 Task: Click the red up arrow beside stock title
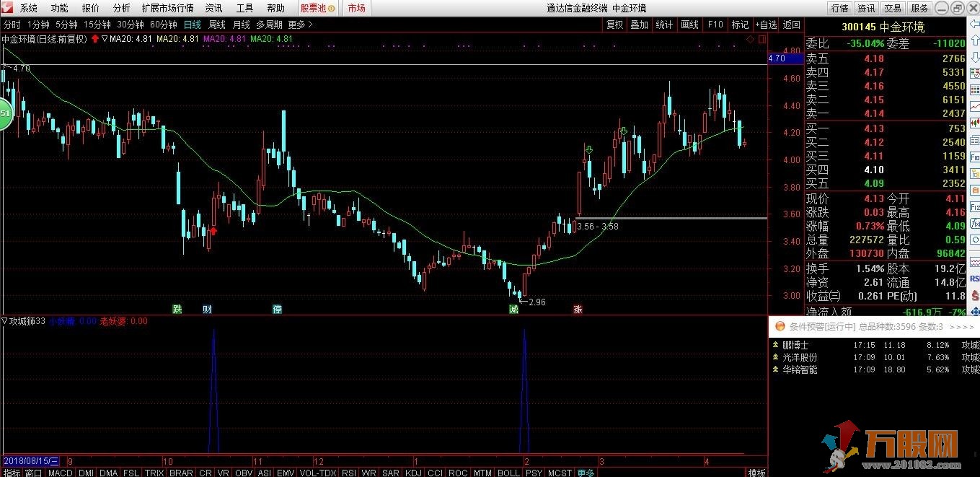click(95, 39)
